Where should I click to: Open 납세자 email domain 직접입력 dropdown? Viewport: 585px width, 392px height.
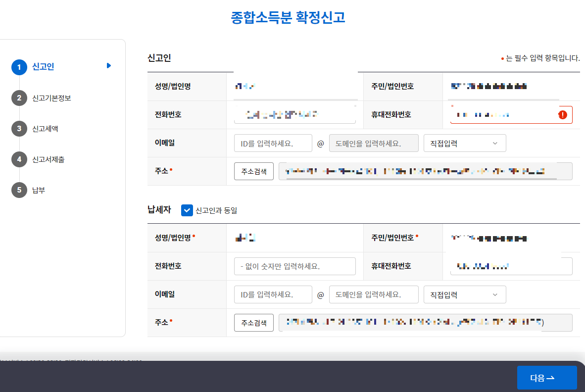point(465,294)
